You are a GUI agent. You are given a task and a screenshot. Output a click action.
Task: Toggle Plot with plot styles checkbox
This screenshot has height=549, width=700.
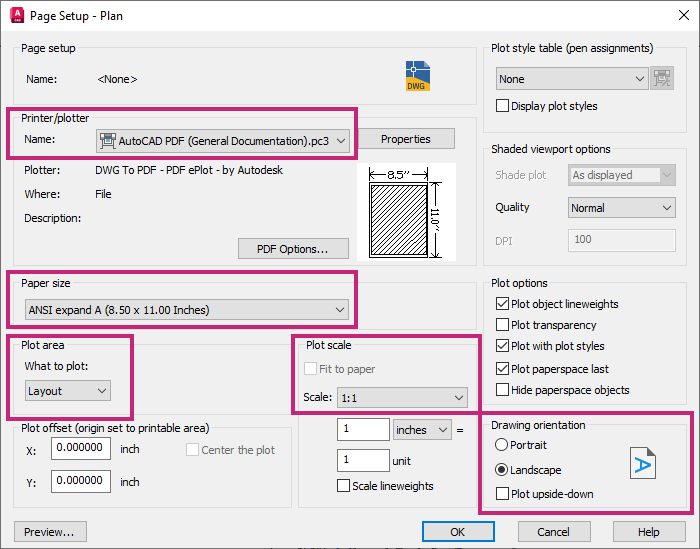pos(502,345)
